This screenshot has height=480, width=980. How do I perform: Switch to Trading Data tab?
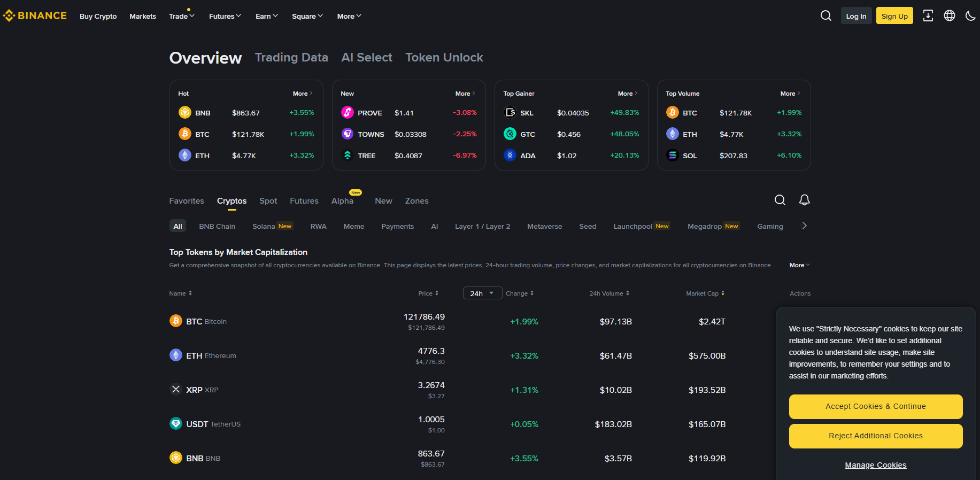291,57
